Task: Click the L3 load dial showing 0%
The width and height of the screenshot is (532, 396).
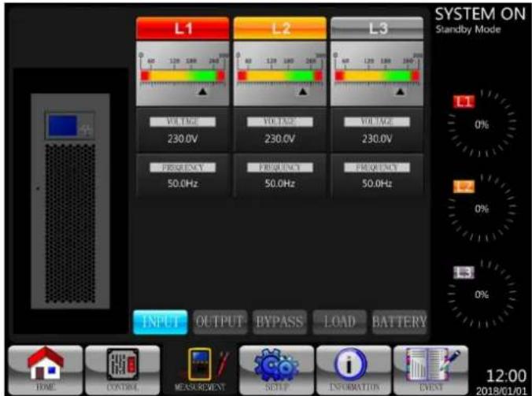Action: [482, 294]
